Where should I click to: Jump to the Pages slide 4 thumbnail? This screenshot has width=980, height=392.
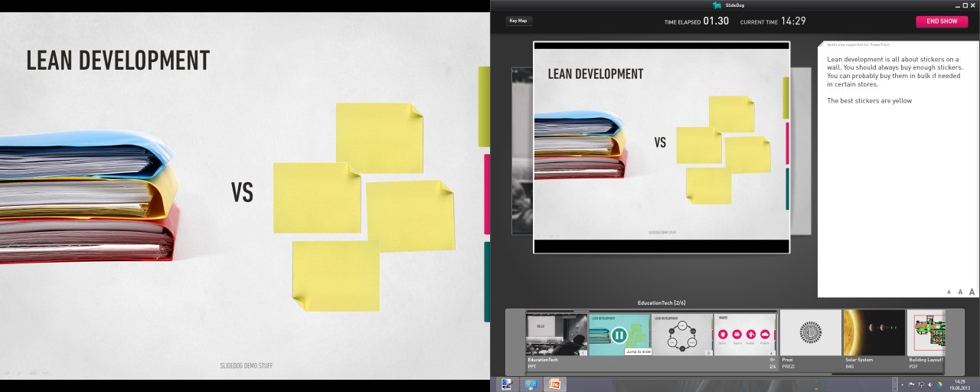(x=744, y=335)
